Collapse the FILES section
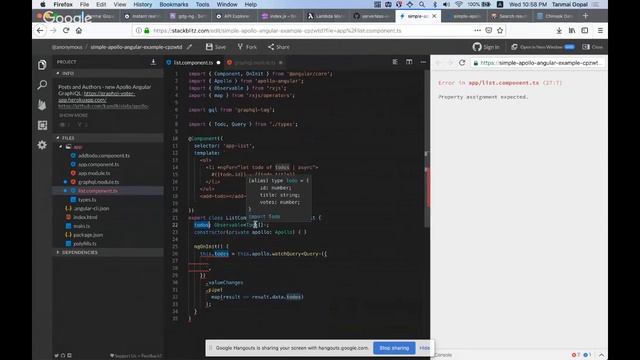Viewport: 640px width, 360px height. point(108,138)
